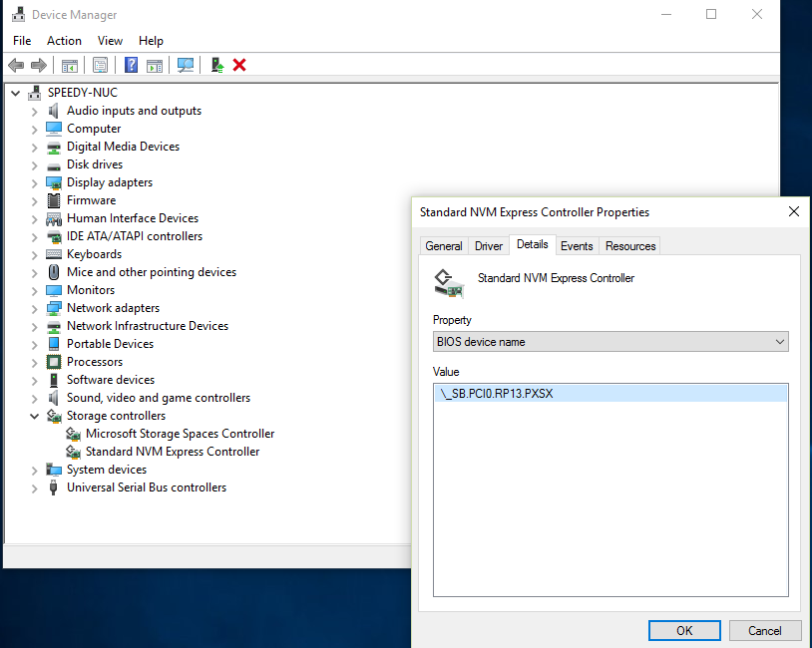Expand the Digital Media Devices node

[34, 148]
